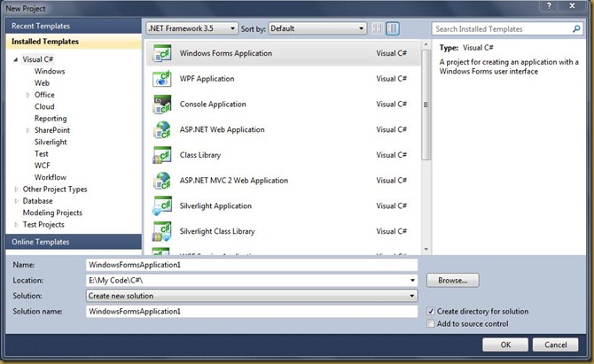Toggle Create directory for solution checkbox
The width and height of the screenshot is (594, 364).
pos(430,311)
